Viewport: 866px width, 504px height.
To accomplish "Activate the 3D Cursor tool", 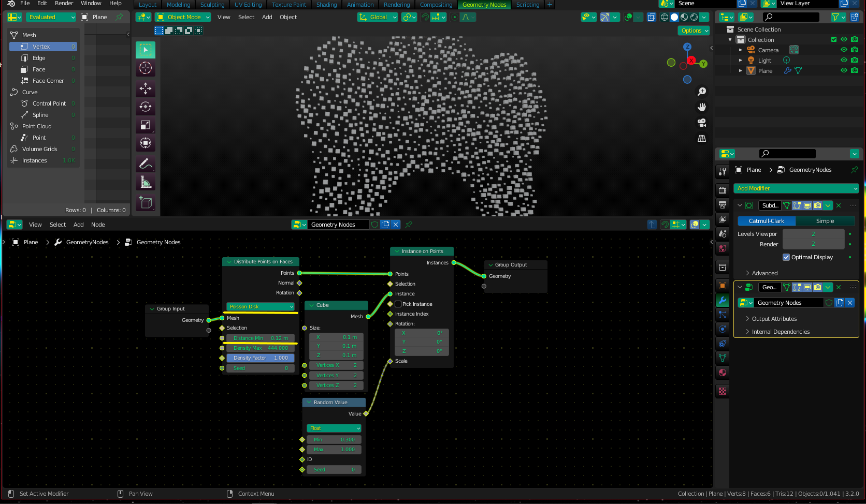I will [x=146, y=68].
